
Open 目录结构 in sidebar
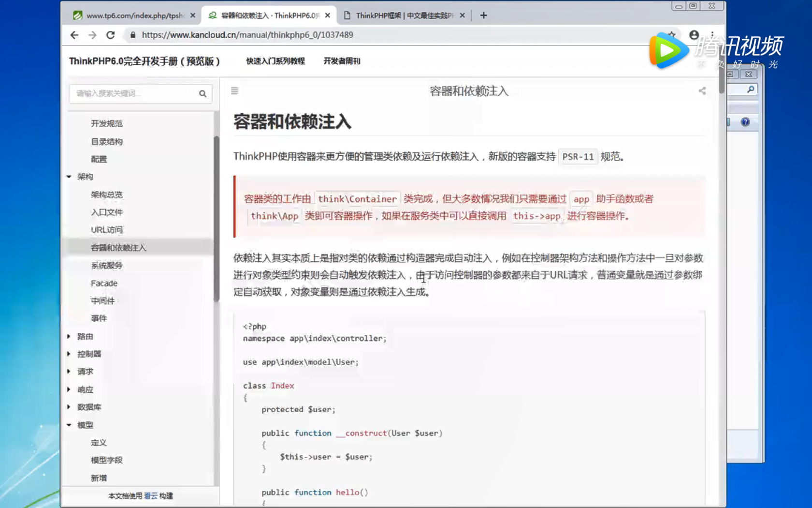[107, 141]
